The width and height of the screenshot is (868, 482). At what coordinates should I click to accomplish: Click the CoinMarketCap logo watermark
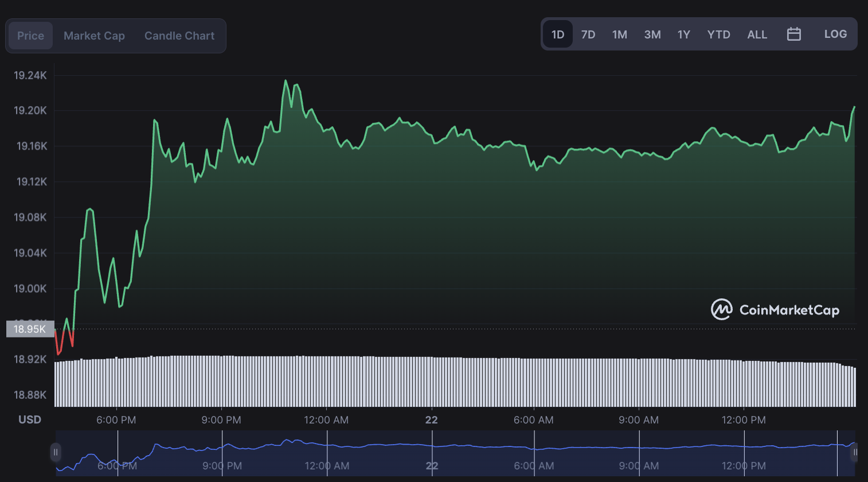coord(775,310)
